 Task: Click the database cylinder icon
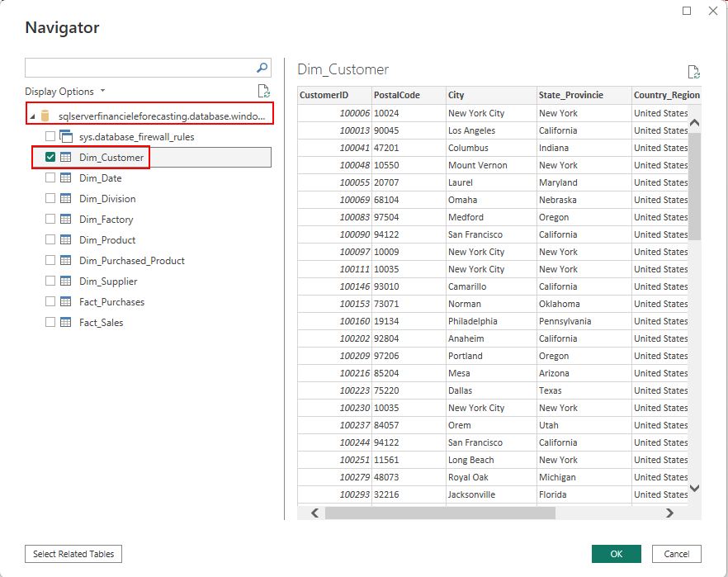45,116
